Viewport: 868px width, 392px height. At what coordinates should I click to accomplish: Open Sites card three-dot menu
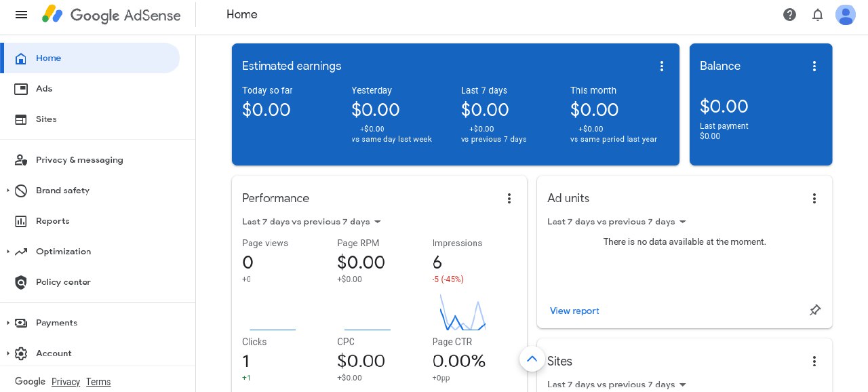pyautogui.click(x=814, y=361)
